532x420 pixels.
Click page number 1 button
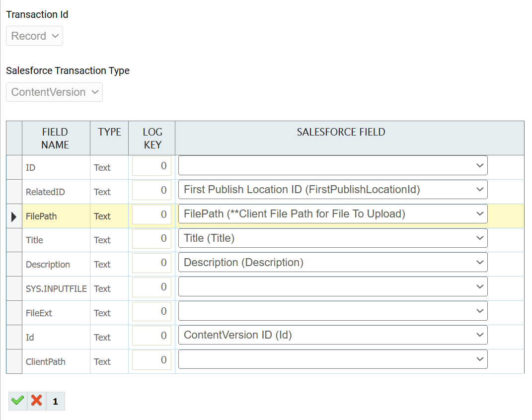[x=55, y=401]
